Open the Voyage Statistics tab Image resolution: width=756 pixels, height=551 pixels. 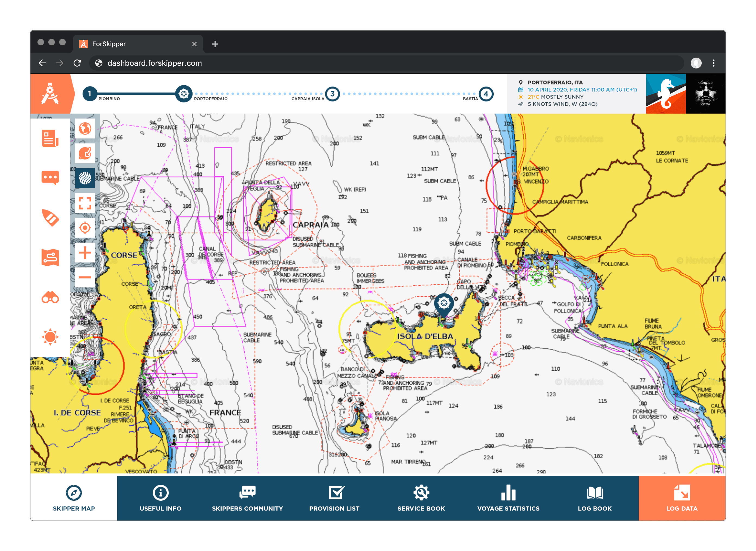508,498
